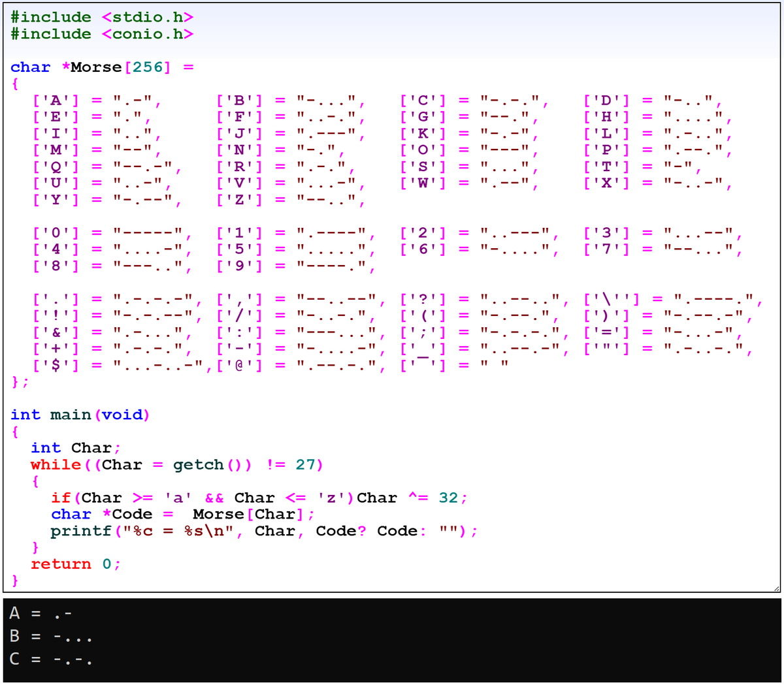The height and width of the screenshot is (685, 784).
Task: Click the ['0'] = "-----" entry
Action: point(112,233)
